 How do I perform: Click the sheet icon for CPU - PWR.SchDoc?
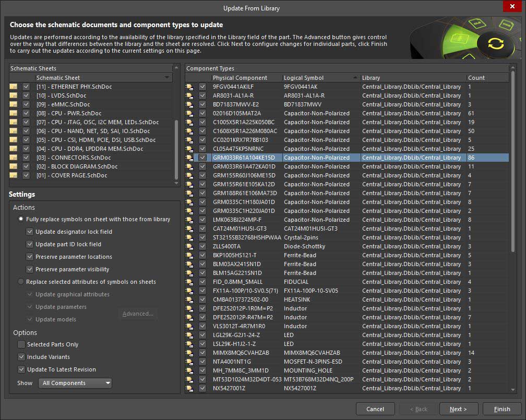tap(14, 113)
